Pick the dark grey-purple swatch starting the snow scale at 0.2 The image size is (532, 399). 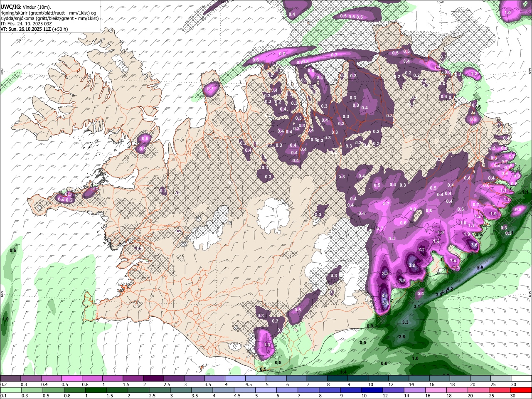point(10,379)
